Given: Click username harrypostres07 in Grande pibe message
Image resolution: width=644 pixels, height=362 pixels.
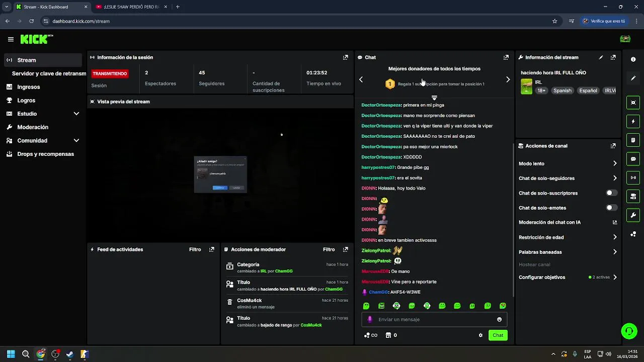Looking at the screenshot, I should (x=378, y=167).
